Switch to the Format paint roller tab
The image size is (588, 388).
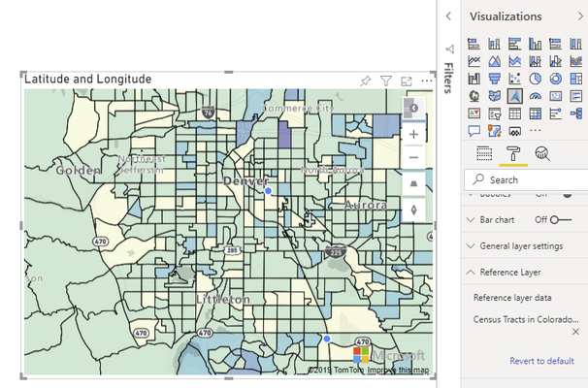pos(513,153)
